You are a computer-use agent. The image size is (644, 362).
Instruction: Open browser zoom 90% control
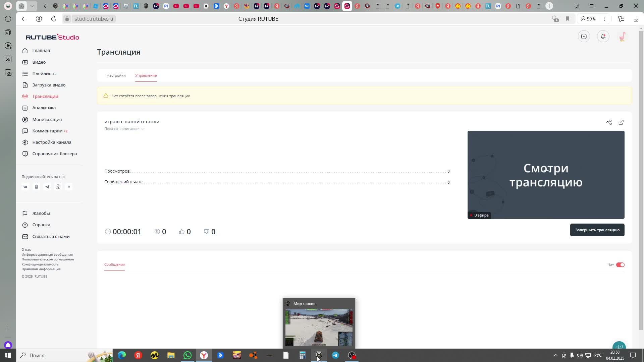[589, 19]
